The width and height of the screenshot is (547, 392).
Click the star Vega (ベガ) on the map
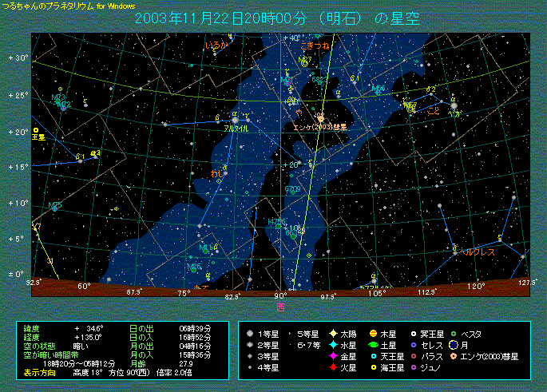454,105
